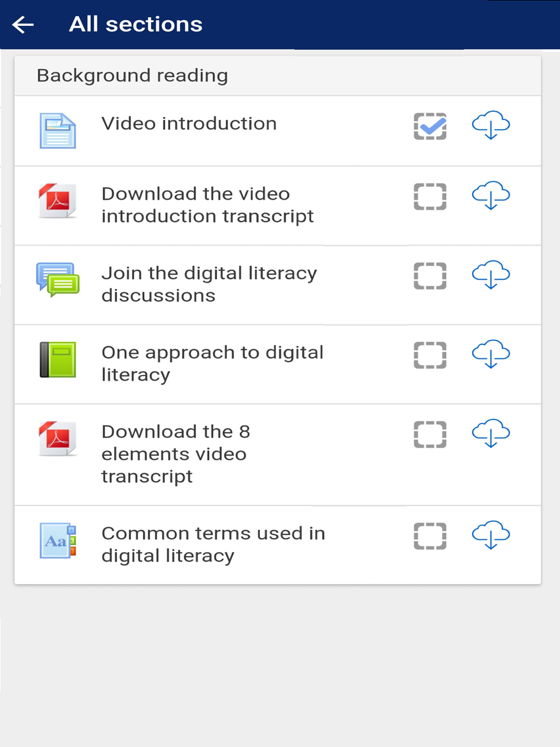Viewport: 560px width, 747px height.
Task: Download cloud icon for digital literacy discussions
Action: (491, 275)
